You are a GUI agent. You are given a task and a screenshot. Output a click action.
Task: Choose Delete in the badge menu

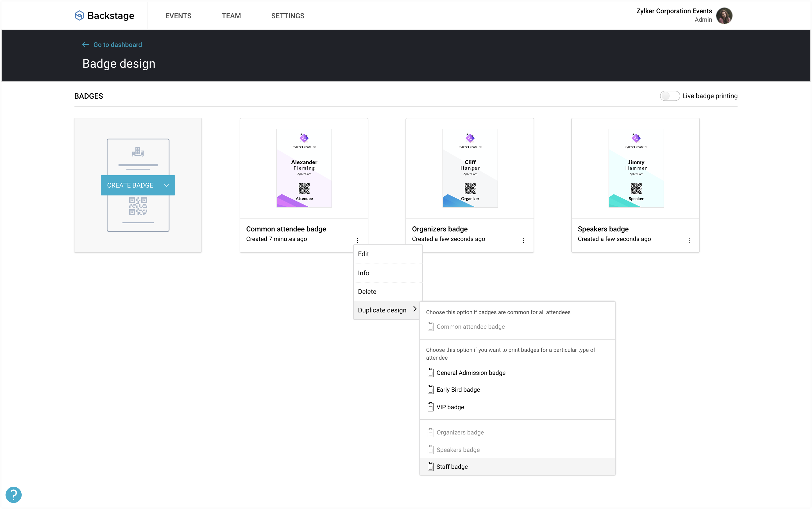[367, 292]
